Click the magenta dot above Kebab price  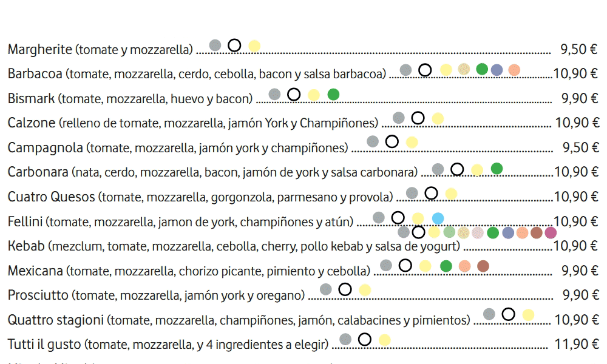click(551, 232)
